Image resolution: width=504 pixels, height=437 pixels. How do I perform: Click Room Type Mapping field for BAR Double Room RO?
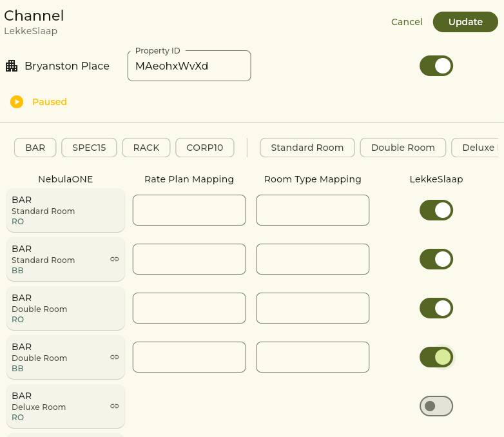pyautogui.click(x=313, y=308)
